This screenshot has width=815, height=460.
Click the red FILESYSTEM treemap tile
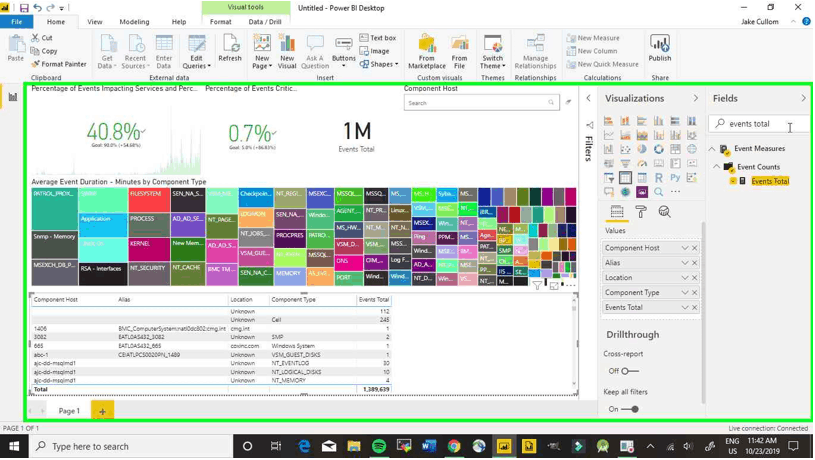tap(149, 200)
